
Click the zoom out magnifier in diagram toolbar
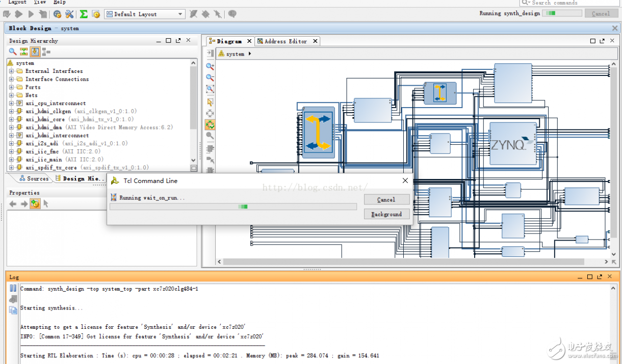click(x=210, y=77)
